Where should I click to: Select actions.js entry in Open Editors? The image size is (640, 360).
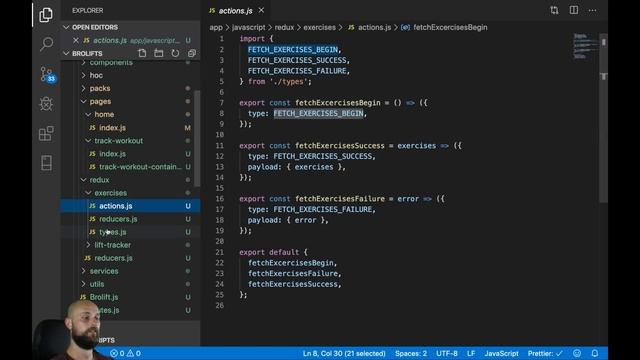pos(131,40)
